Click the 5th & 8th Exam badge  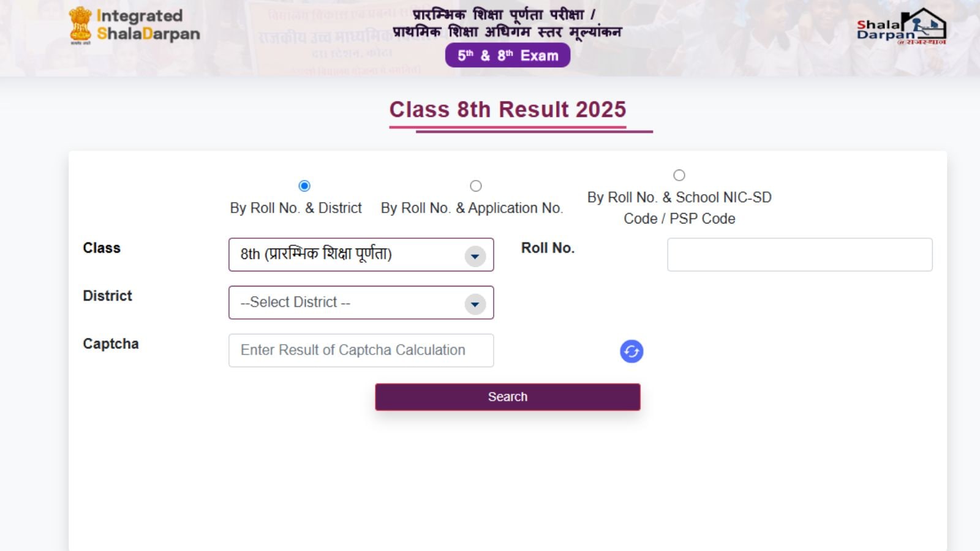(508, 55)
